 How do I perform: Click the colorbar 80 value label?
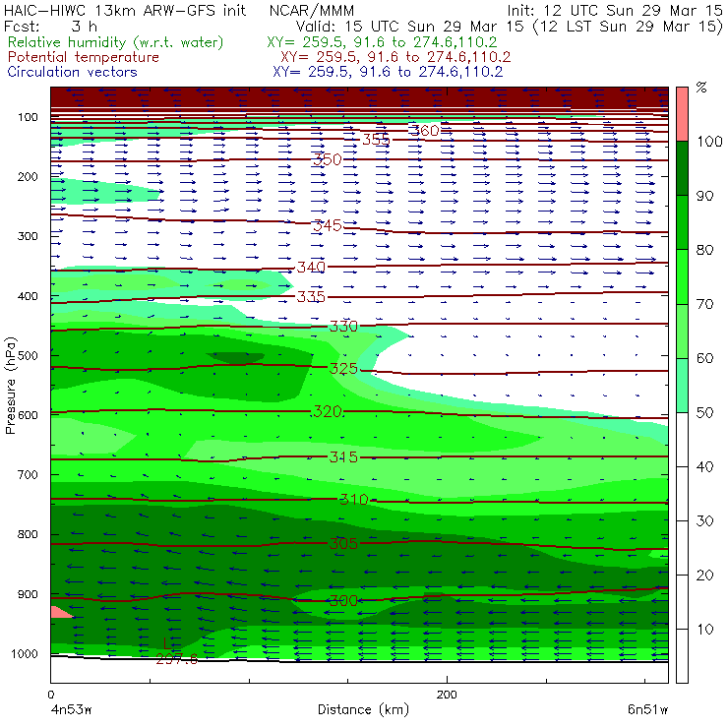(704, 250)
